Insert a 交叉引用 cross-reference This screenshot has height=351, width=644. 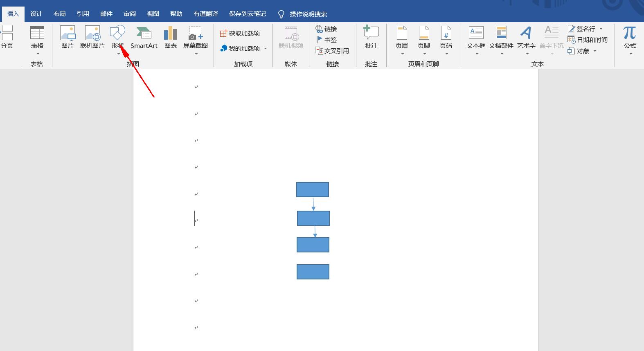coord(332,51)
